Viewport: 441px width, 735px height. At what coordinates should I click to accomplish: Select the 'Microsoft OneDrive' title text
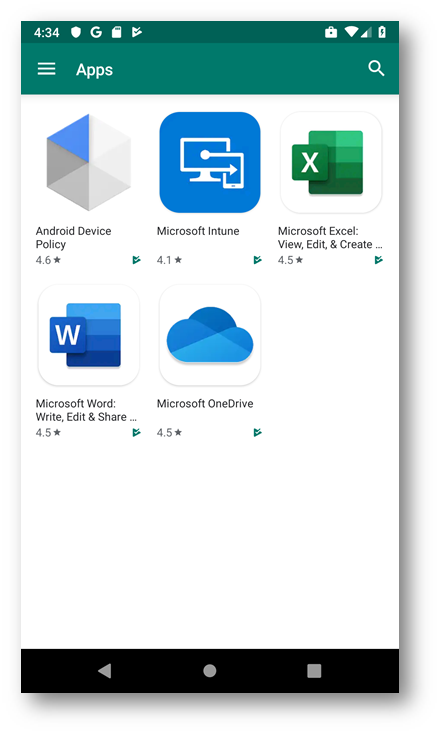tap(205, 404)
